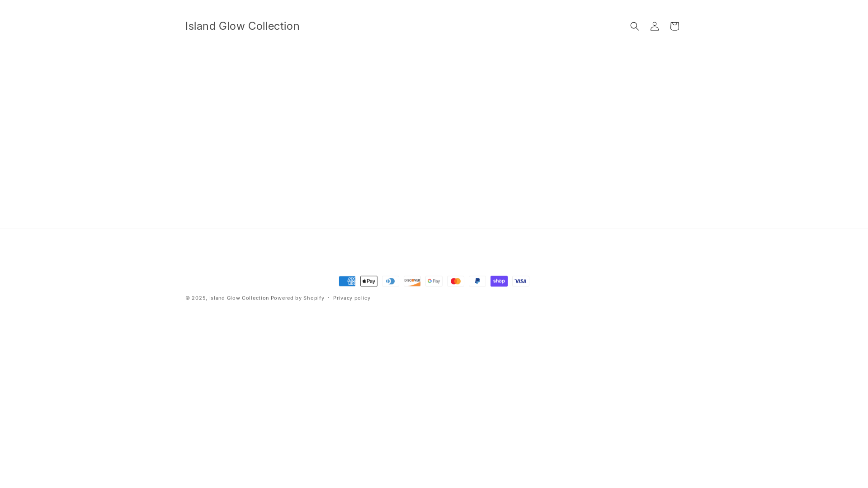This screenshot has width=868, height=488.
Task: Click the Discover payment icon
Action: 412,281
